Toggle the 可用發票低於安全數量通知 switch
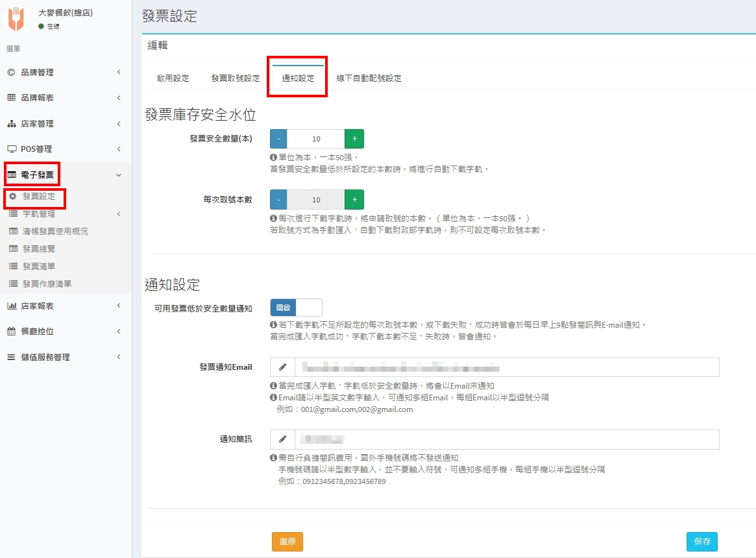This screenshot has width=756, height=558. pos(296,308)
